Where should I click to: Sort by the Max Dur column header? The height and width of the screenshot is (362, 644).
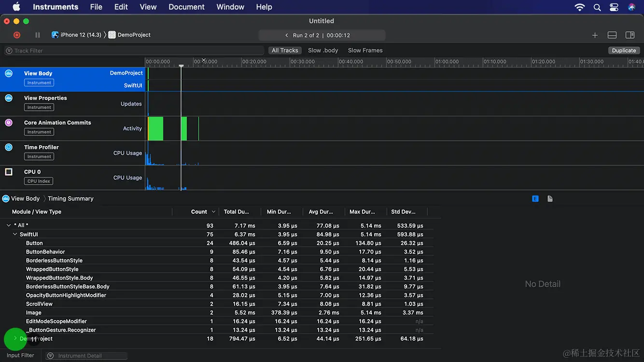pos(362,212)
